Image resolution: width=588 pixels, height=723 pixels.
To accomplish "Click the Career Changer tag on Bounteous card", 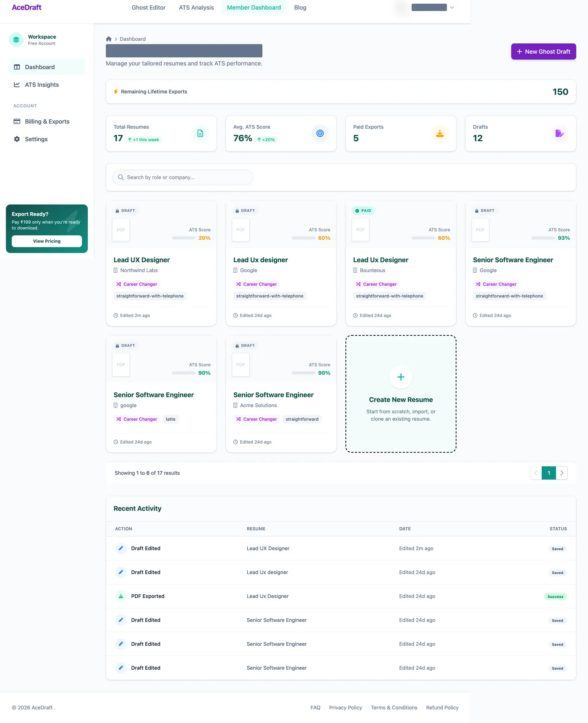I will [376, 284].
